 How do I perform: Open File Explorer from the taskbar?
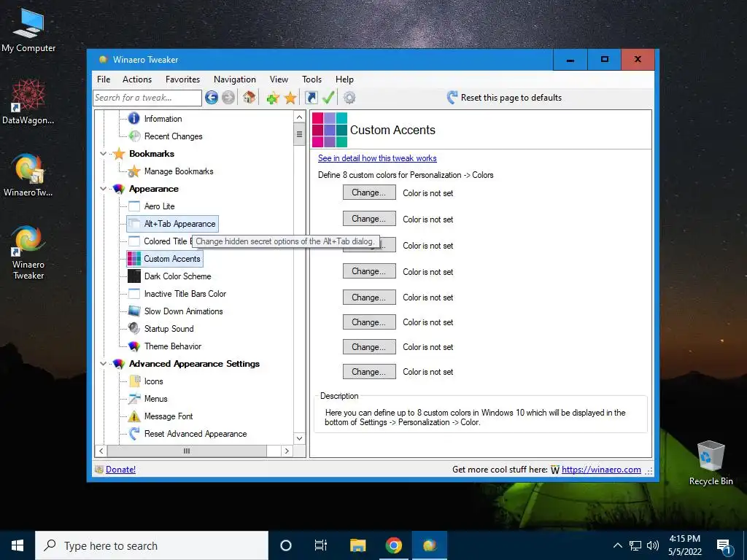click(x=357, y=545)
